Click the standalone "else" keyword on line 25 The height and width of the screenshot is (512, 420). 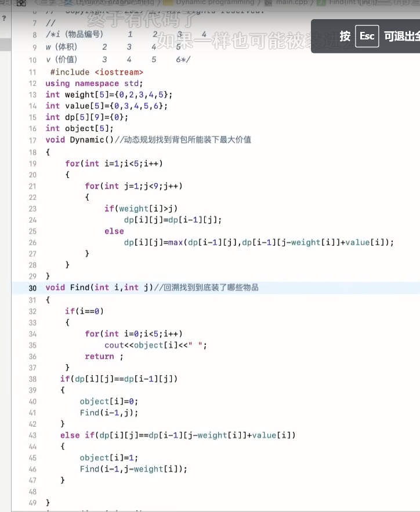[114, 231]
